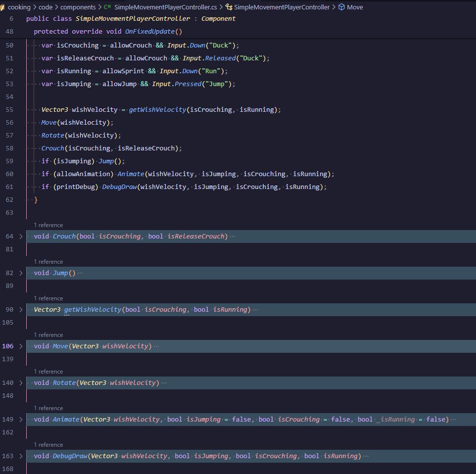
Task: Open '1 reference' lens above Crouch method
Action: pyautogui.click(x=48, y=225)
